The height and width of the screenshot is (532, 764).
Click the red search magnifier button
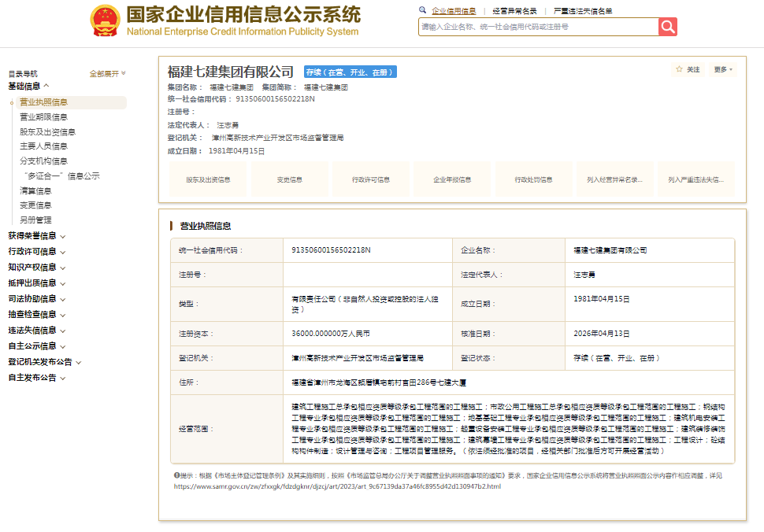[x=668, y=27]
